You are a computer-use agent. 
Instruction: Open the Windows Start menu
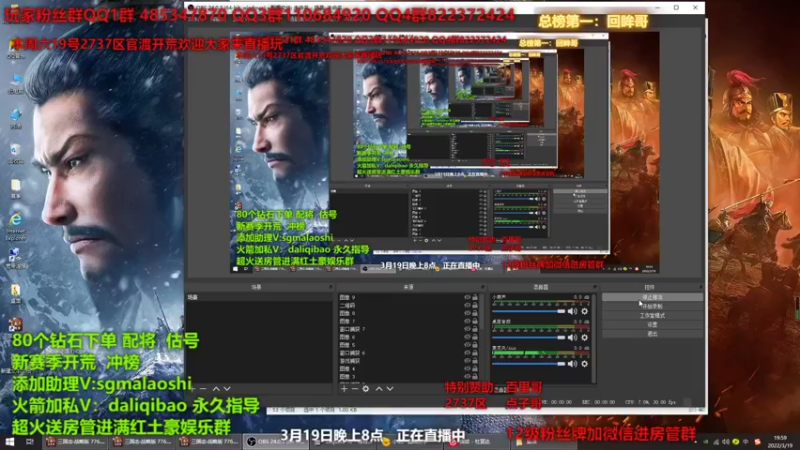click(x=9, y=441)
